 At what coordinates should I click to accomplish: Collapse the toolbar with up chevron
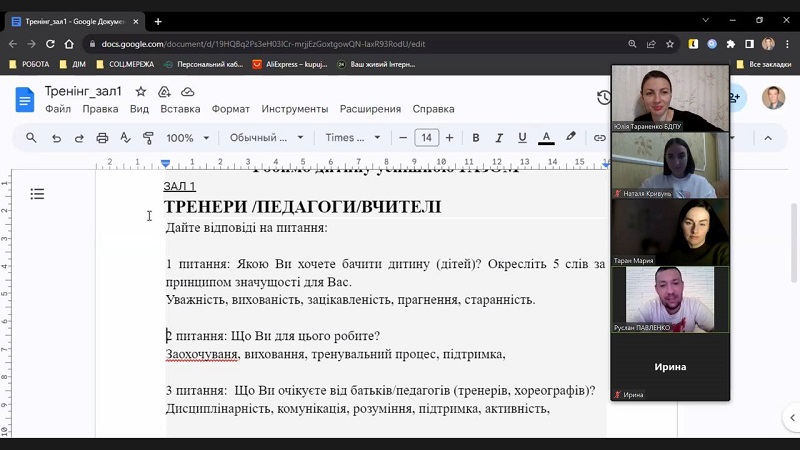768,138
